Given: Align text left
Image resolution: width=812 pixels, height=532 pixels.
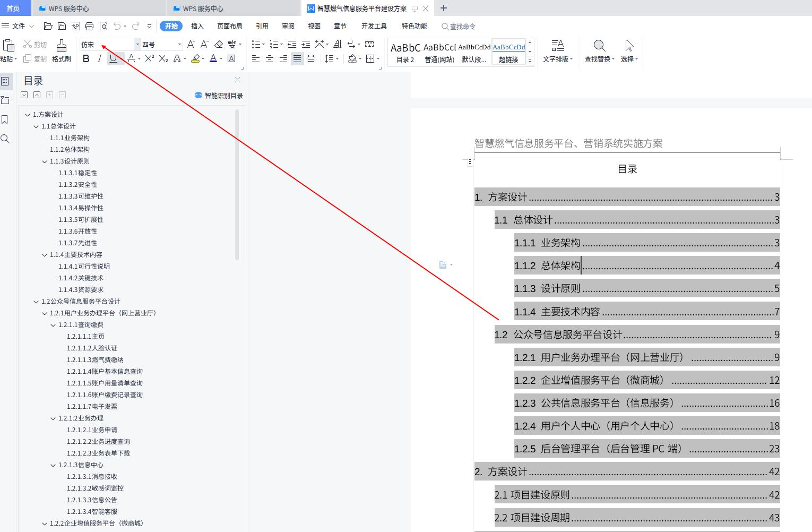Looking at the screenshot, I should click(x=256, y=58).
